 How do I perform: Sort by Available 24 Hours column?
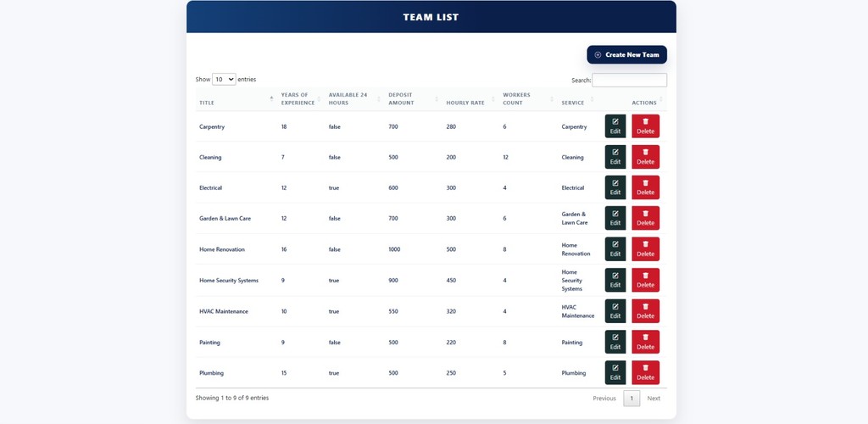click(x=354, y=99)
